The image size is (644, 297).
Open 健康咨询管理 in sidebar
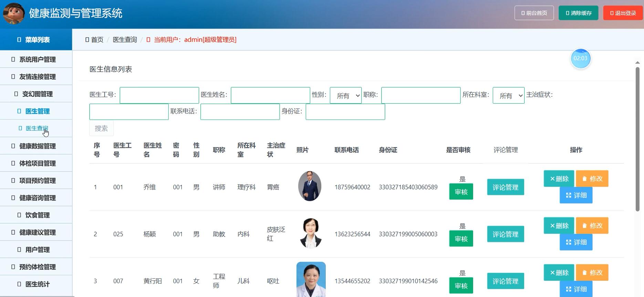tap(36, 197)
